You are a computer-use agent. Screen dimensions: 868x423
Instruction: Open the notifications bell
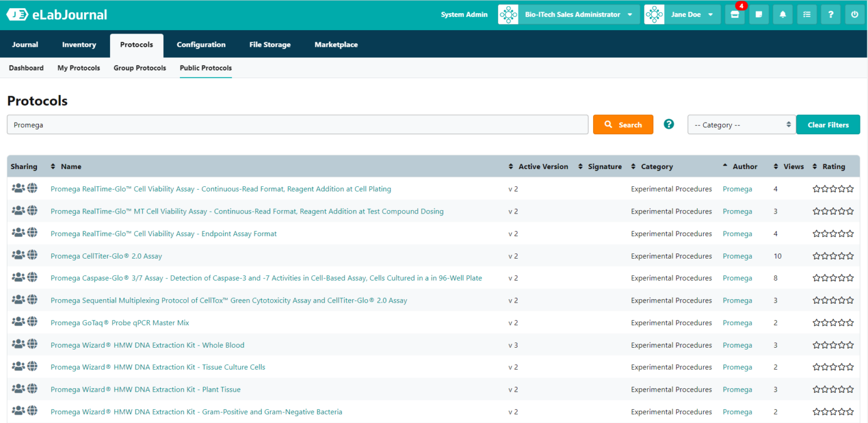tap(783, 15)
